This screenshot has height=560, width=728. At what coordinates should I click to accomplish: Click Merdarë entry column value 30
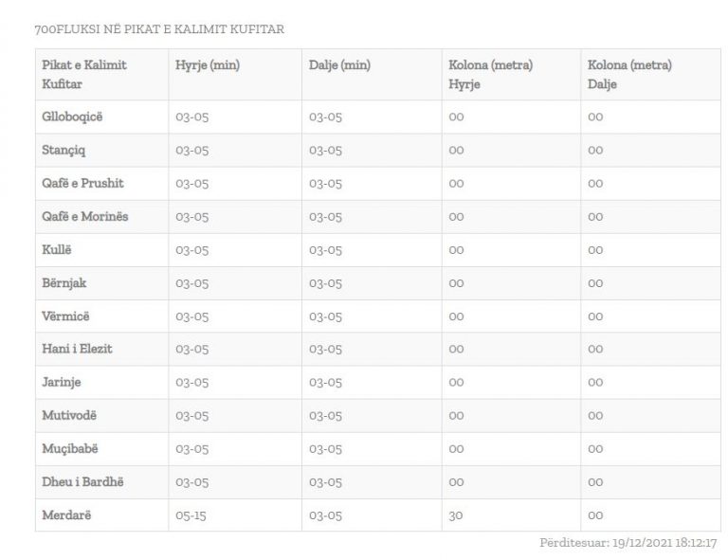tap(455, 515)
